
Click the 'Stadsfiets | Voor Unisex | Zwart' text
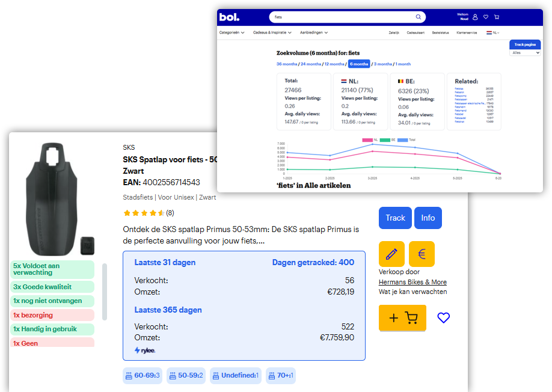pyautogui.click(x=170, y=197)
